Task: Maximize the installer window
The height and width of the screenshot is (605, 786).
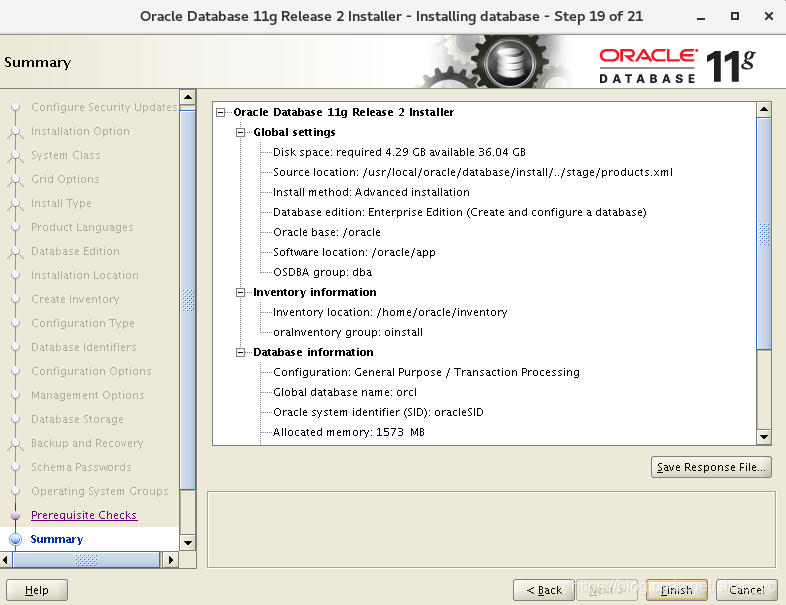Action: (x=735, y=16)
